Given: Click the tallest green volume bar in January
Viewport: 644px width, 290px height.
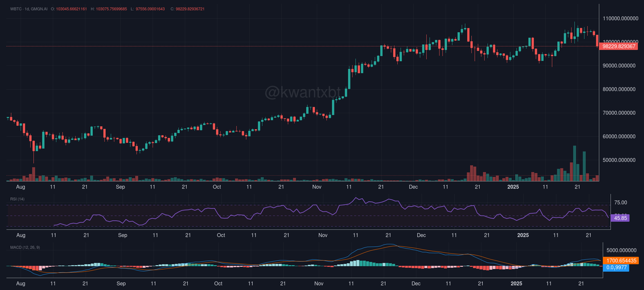Looking at the screenshot, I should (x=575, y=164).
